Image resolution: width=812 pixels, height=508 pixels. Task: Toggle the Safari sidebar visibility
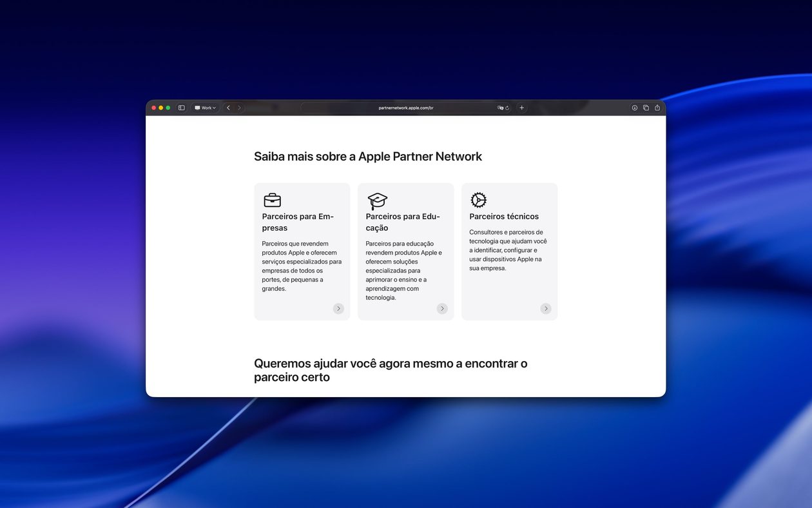[x=181, y=108]
